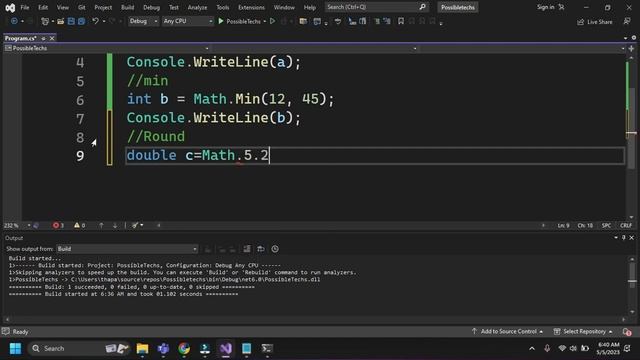This screenshot has height=360, width=640.
Task: Click the code cleanup broom icon
Action: click(x=134, y=225)
